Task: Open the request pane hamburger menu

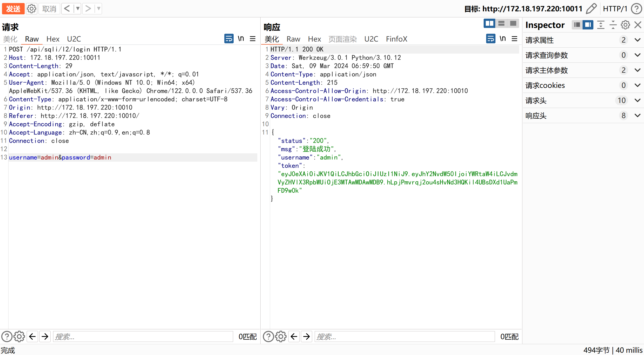Action: point(253,39)
